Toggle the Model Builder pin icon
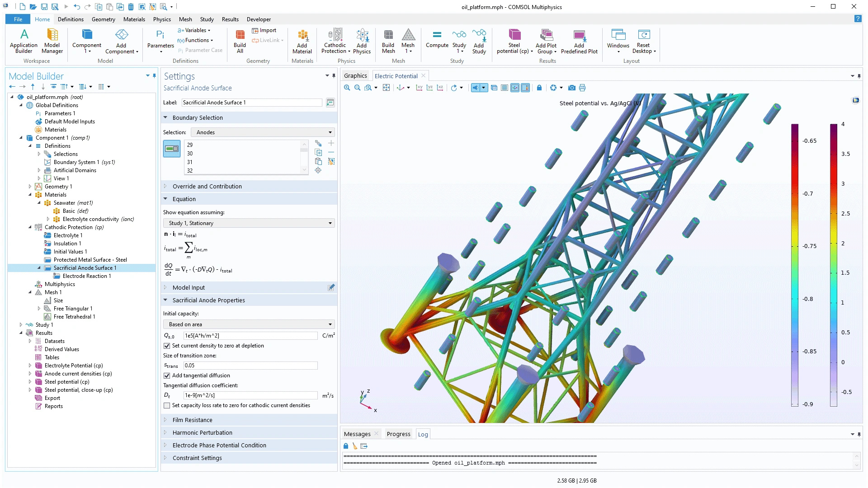The image size is (868, 488). click(x=154, y=76)
